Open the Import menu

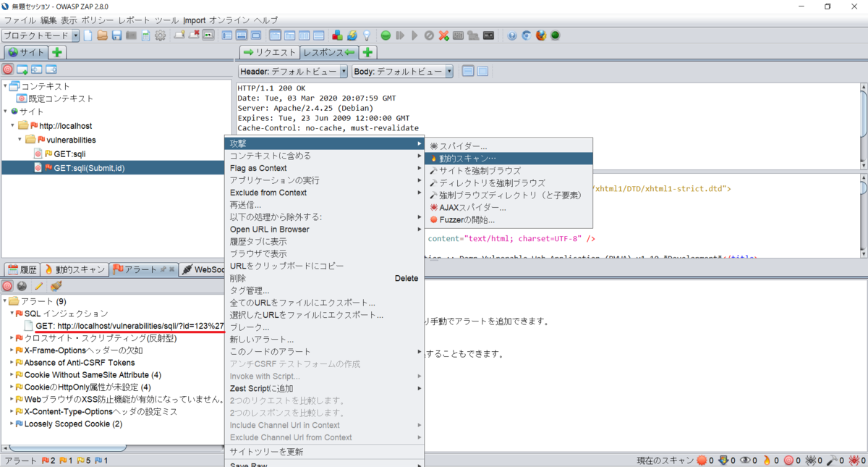pos(195,20)
